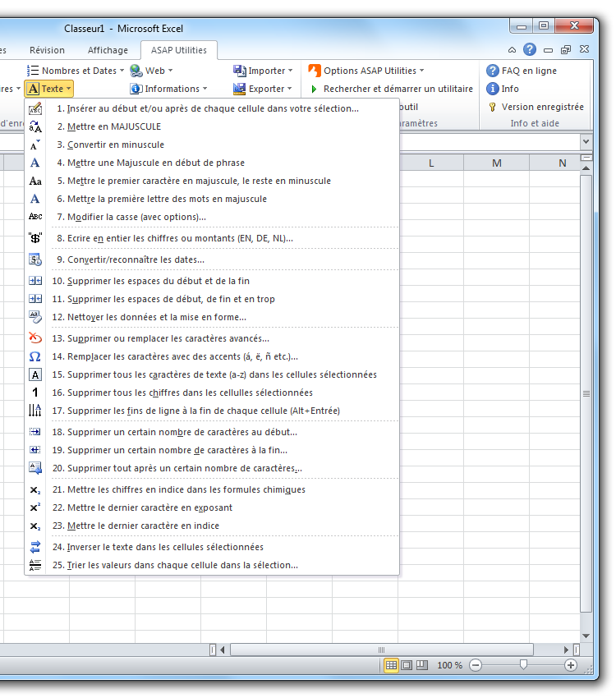Image resolution: width=616 pixels, height=698 pixels.
Task: Click the Aa icon beside item 5
Action: pyautogui.click(x=35, y=181)
